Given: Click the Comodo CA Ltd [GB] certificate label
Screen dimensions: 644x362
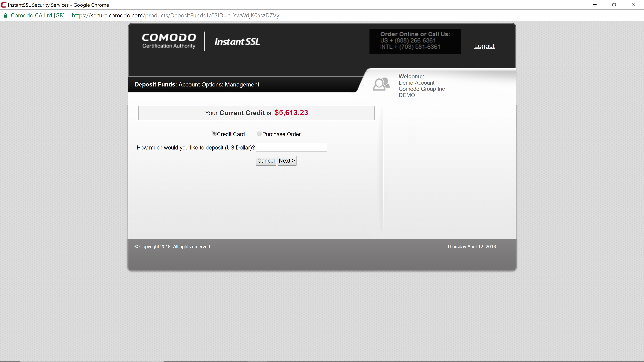Looking at the screenshot, I should tap(38, 15).
